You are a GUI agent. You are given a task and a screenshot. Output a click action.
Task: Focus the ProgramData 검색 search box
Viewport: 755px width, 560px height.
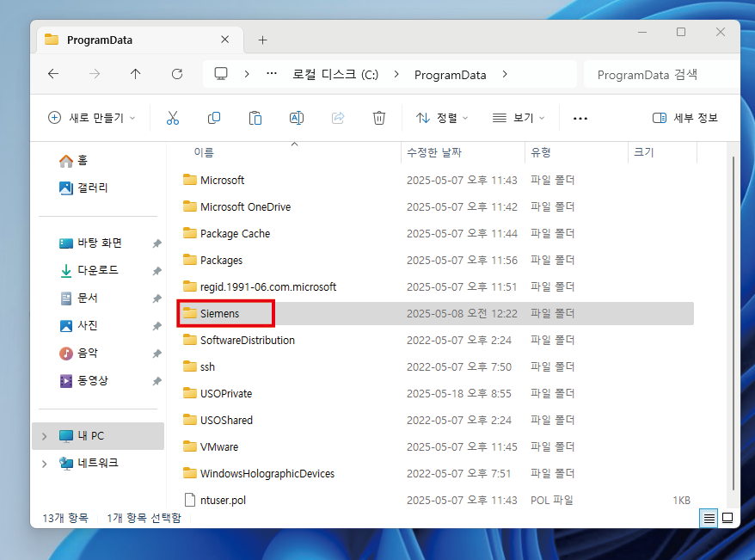(661, 75)
